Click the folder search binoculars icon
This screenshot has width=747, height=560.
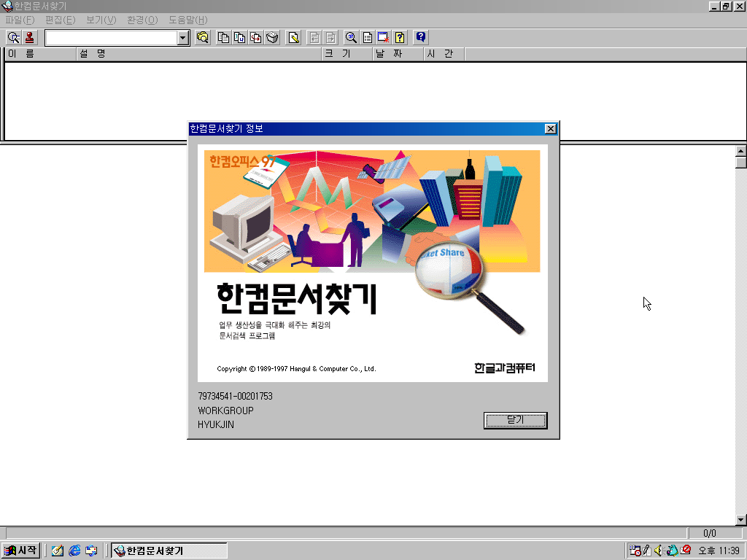click(203, 38)
